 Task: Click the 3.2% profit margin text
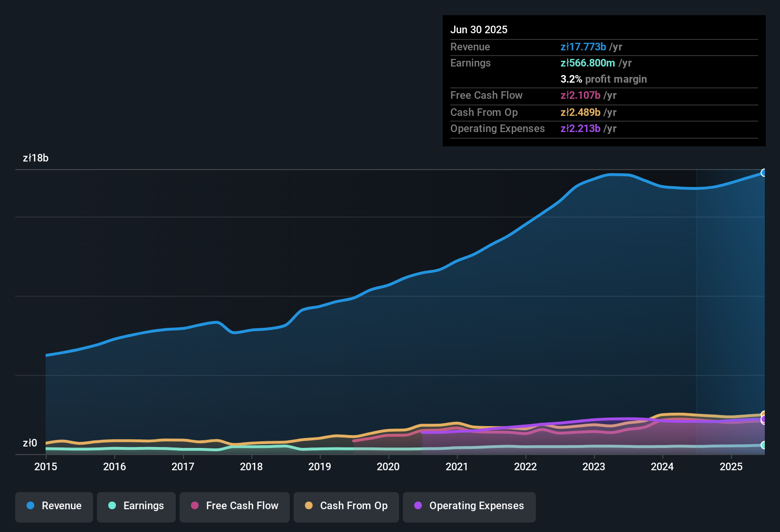click(x=603, y=79)
